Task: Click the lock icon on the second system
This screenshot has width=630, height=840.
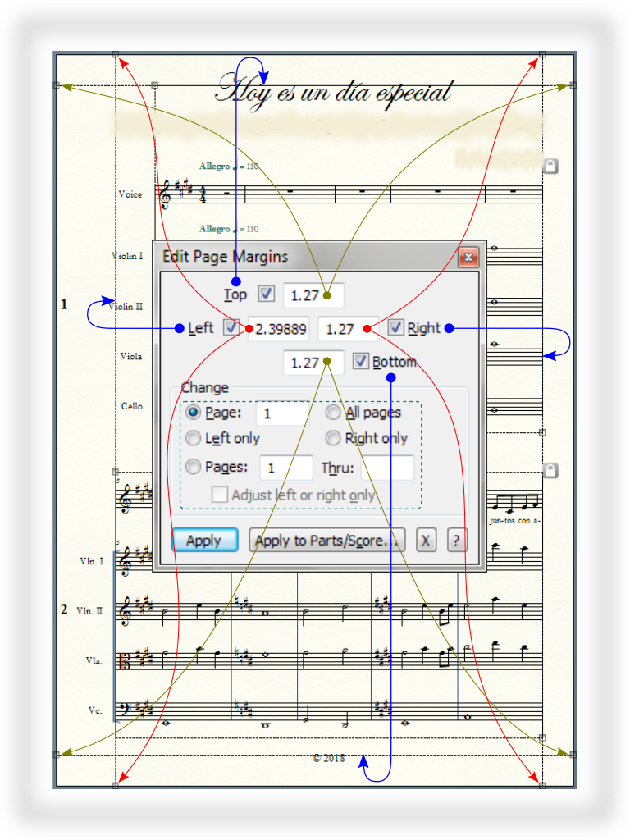Action: pyautogui.click(x=551, y=470)
